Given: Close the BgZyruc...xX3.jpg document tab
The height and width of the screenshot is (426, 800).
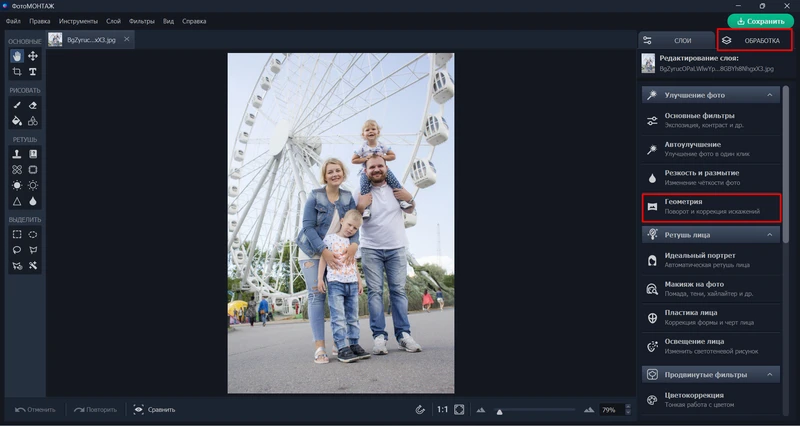Looking at the screenshot, I should 127,39.
